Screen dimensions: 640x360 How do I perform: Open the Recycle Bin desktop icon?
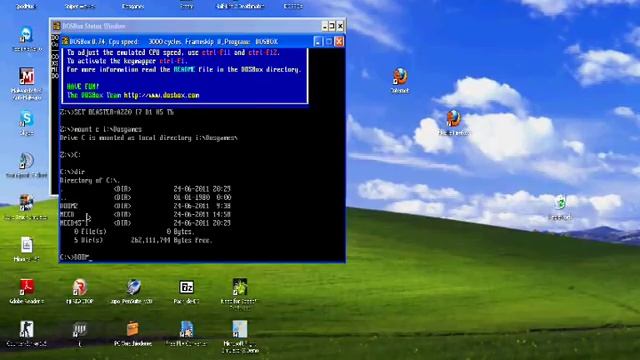coord(560,203)
